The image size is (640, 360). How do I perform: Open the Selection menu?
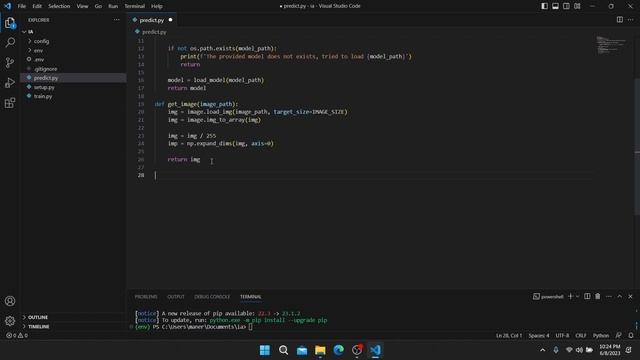point(59,6)
